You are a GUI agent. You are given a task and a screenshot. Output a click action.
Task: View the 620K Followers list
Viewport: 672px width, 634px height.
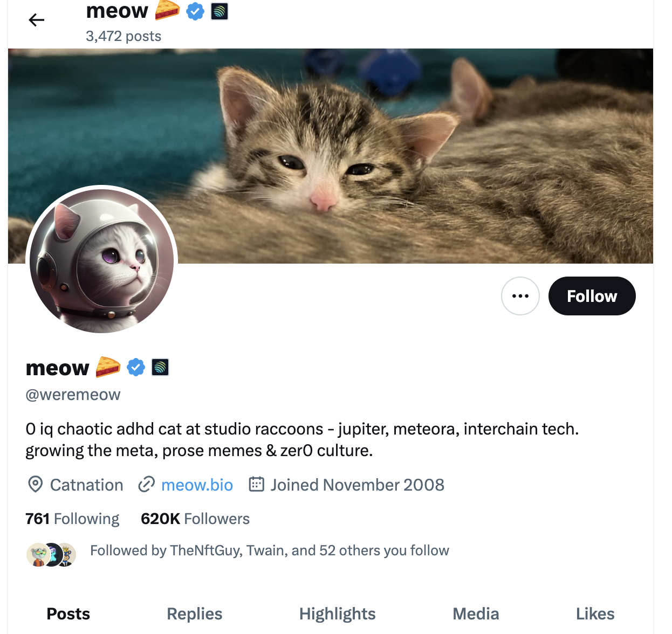(x=195, y=519)
